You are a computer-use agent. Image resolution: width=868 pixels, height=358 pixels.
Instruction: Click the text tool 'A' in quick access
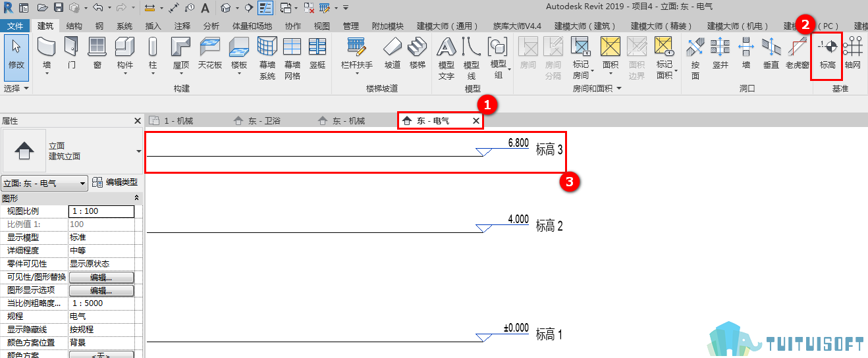click(x=205, y=8)
